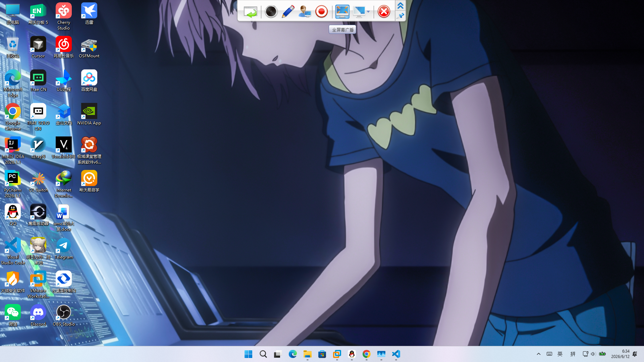The image size is (644, 362).
Task: Select the Trae CN desktop shortcut
Action: pos(38,81)
